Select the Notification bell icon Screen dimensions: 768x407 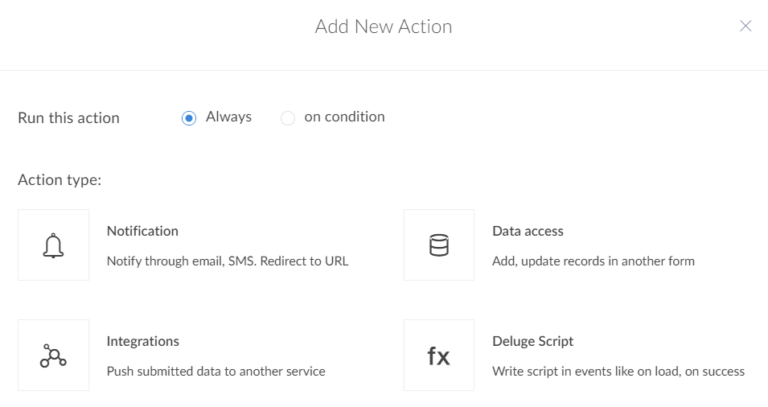53,245
